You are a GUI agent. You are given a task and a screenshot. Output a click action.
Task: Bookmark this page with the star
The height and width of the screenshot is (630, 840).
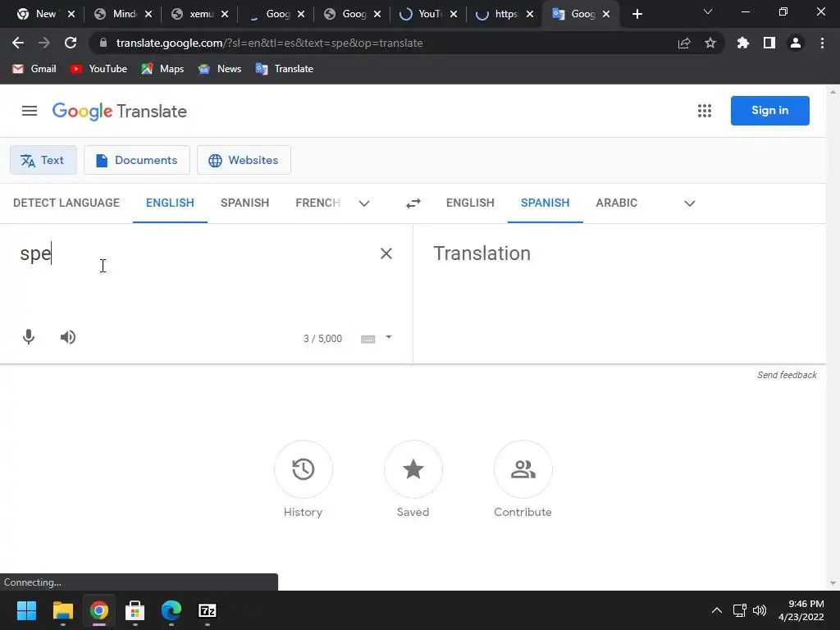coord(710,43)
